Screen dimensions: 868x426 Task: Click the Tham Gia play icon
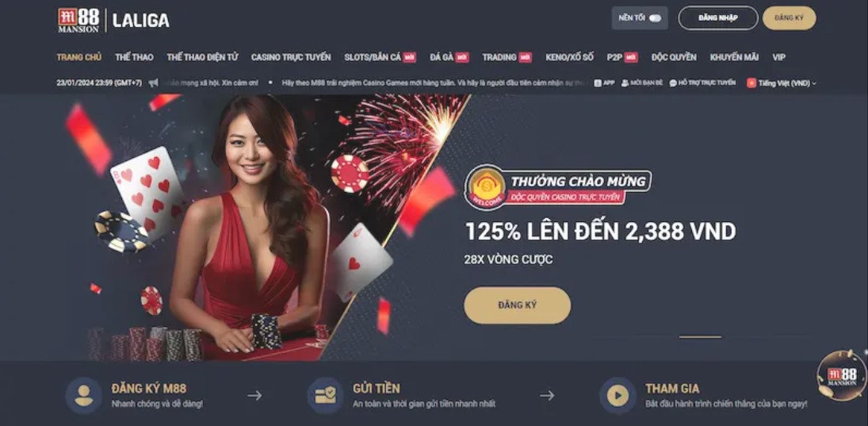(x=618, y=396)
